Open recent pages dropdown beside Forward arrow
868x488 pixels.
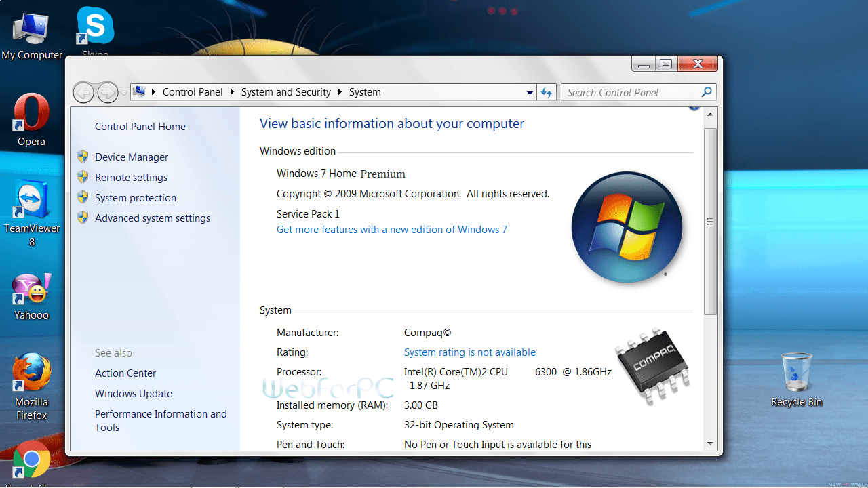tap(123, 93)
